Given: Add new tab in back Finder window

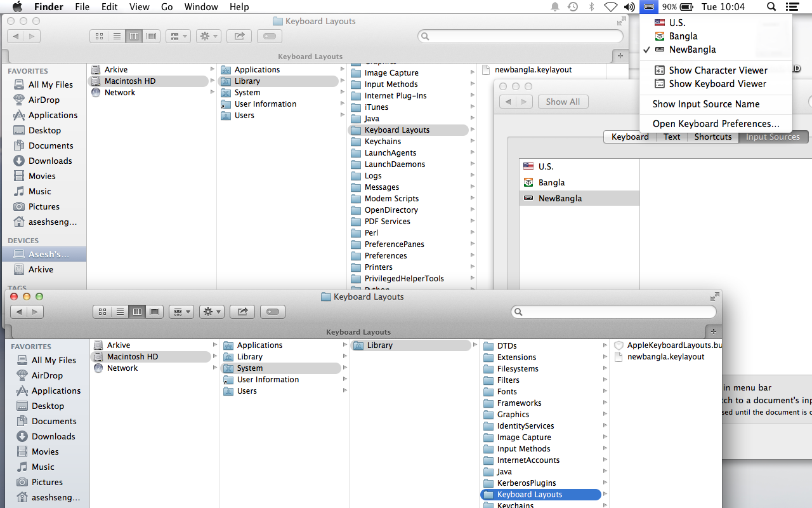Looking at the screenshot, I should [620, 56].
